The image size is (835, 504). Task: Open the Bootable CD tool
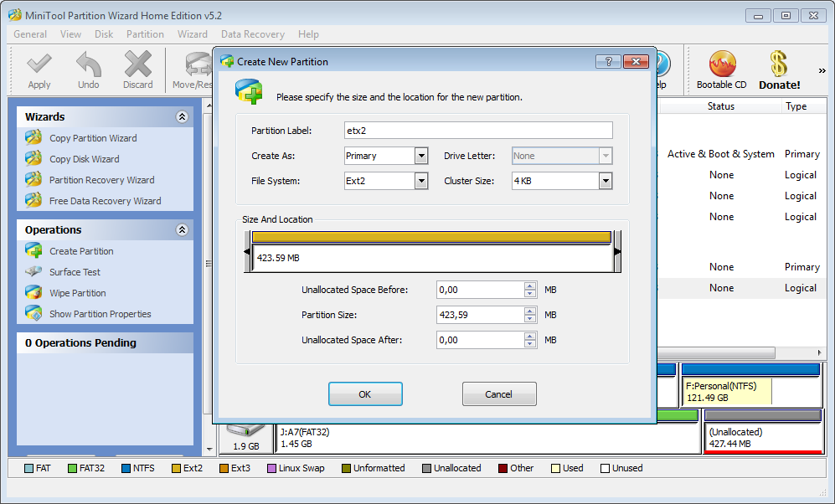point(722,70)
